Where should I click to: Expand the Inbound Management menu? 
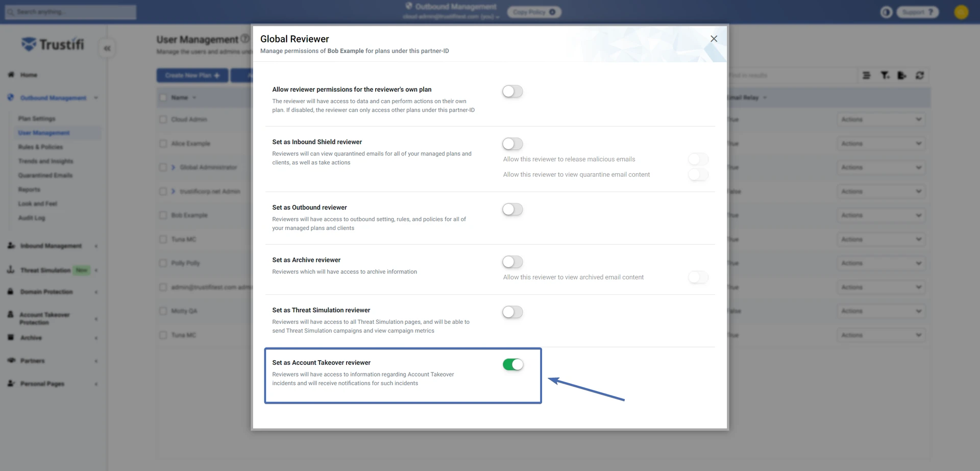[x=51, y=246]
